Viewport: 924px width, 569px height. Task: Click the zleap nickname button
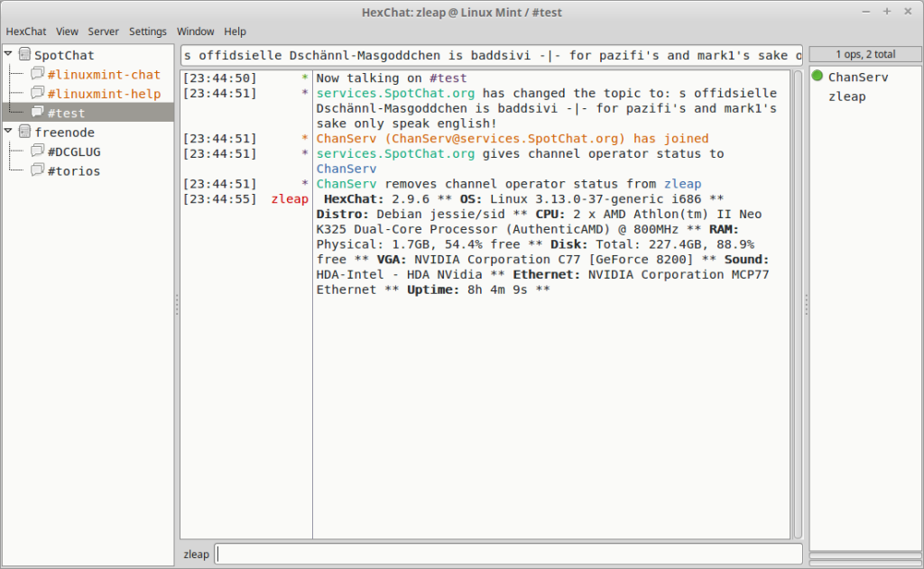pos(196,554)
